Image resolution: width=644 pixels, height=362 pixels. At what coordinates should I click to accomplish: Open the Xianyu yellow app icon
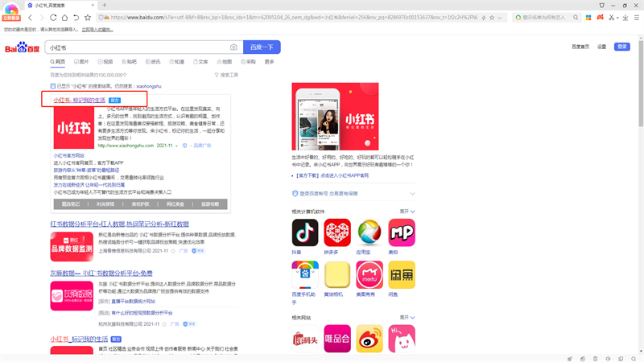pos(402,274)
